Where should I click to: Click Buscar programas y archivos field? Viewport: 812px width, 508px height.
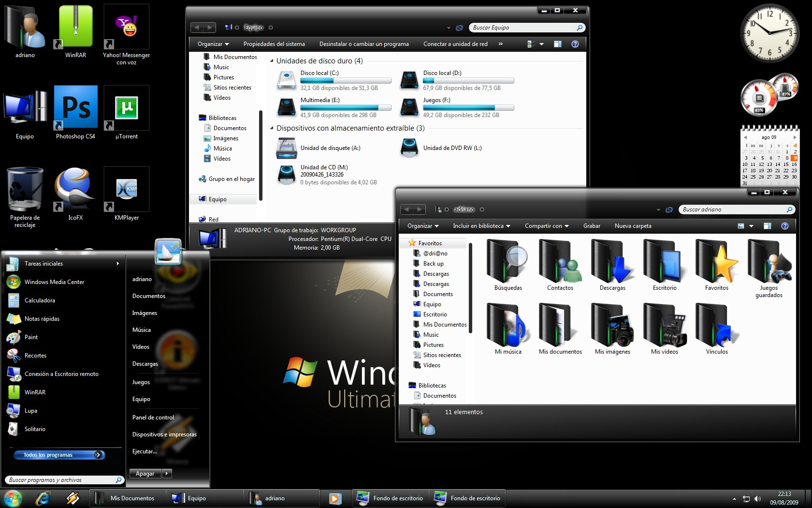(65, 480)
